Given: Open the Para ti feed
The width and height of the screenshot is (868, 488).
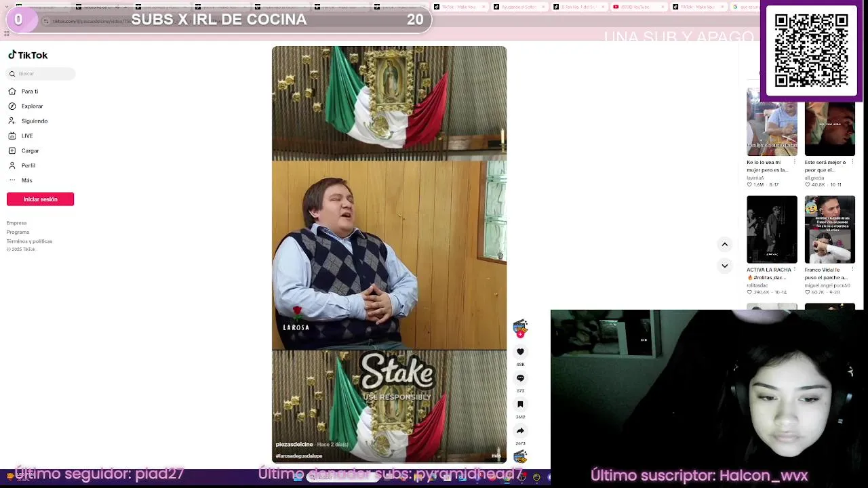Looking at the screenshot, I should click(x=30, y=91).
